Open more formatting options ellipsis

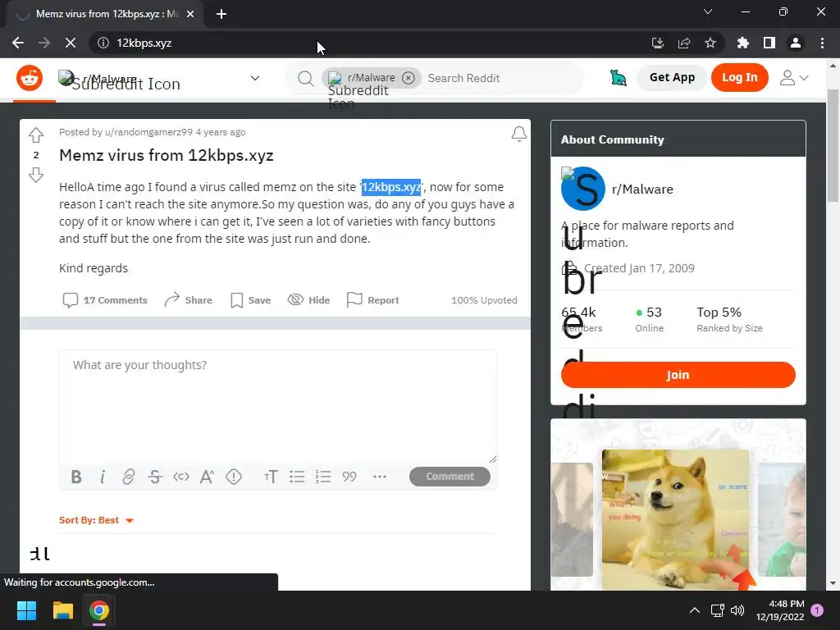(379, 477)
